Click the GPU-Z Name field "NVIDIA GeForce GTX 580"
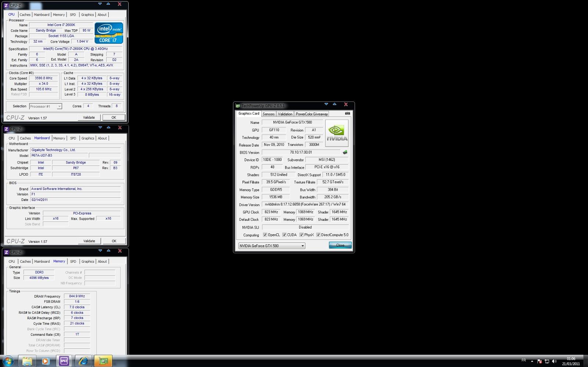 pos(292,122)
